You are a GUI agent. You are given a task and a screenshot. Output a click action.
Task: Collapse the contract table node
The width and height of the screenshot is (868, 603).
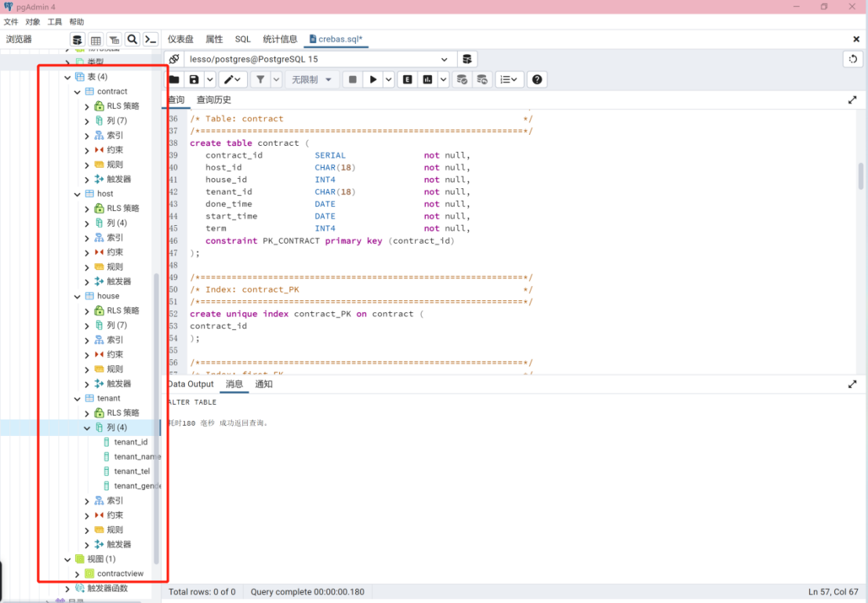(77, 92)
